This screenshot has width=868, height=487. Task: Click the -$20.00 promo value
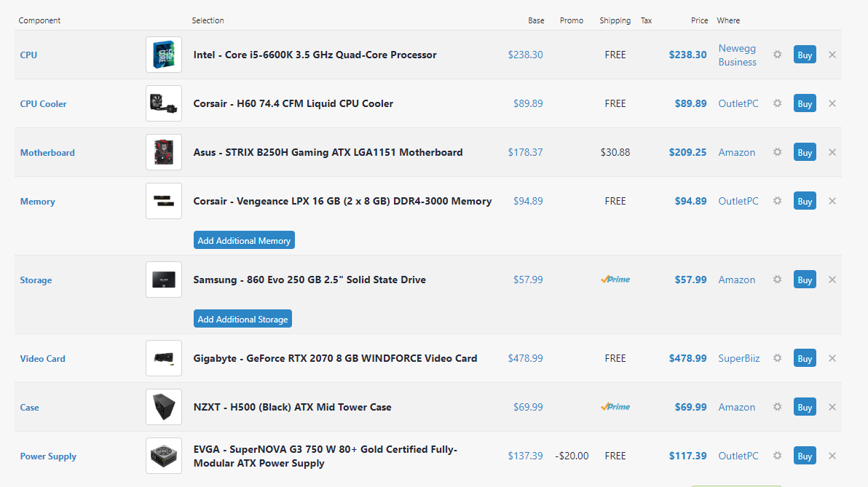[x=572, y=456]
